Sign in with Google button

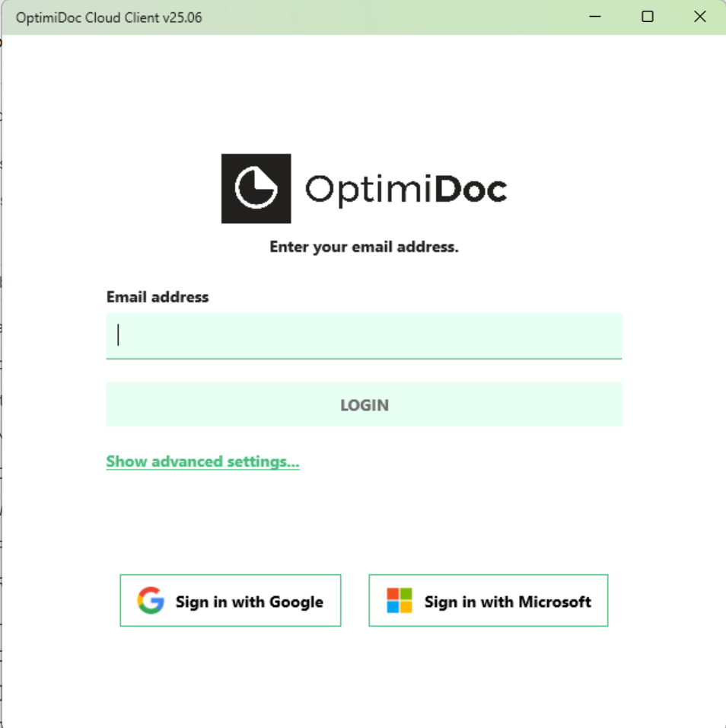[x=230, y=601]
